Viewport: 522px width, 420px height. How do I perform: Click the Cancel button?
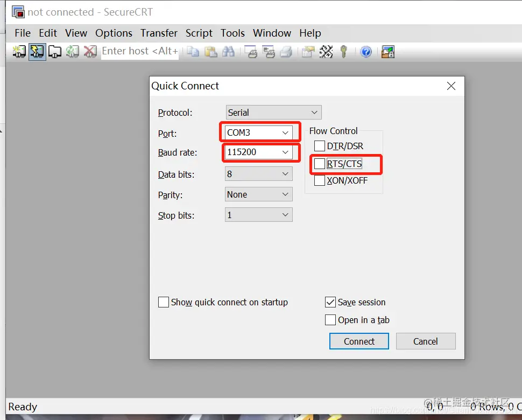click(x=426, y=341)
